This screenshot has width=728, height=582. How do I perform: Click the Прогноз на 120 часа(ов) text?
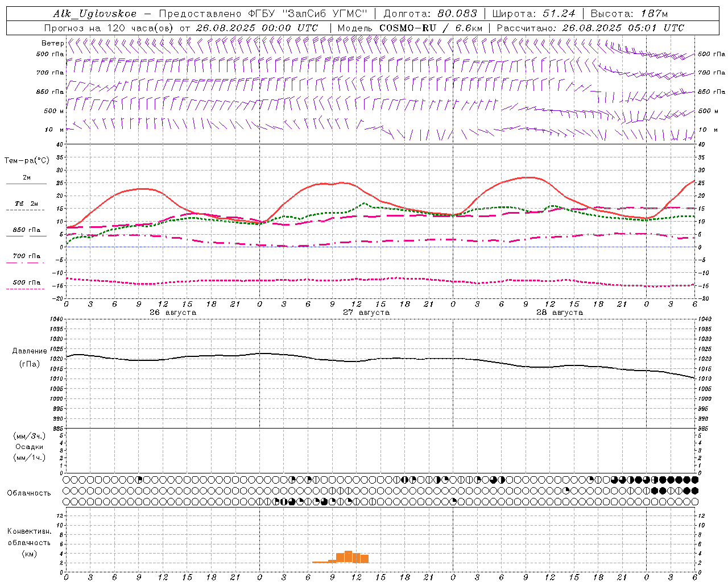coord(110,28)
